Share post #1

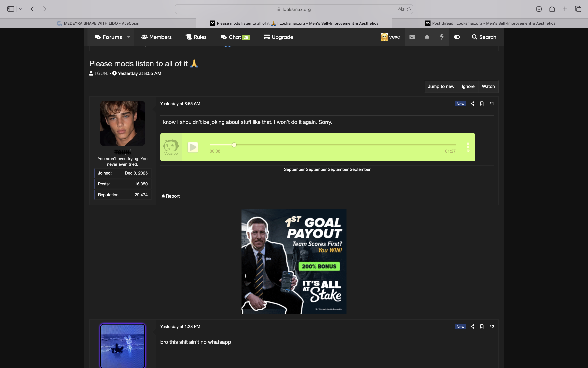coord(472,103)
